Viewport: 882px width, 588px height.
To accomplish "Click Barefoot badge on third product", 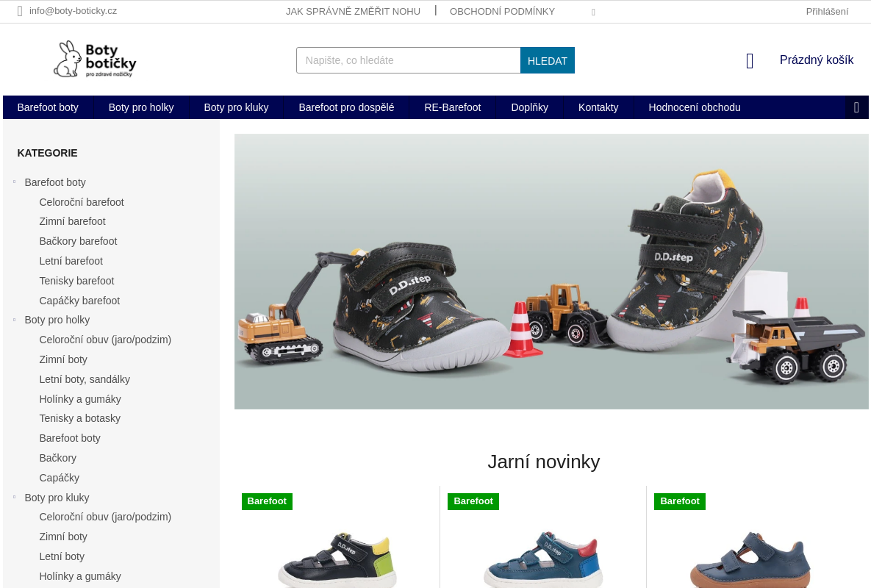I will (x=680, y=501).
